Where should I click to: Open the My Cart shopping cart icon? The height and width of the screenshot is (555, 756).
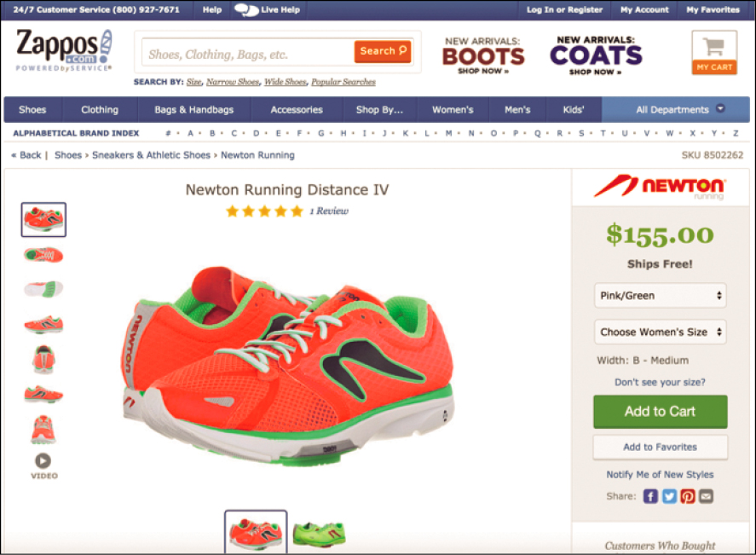coord(714,53)
